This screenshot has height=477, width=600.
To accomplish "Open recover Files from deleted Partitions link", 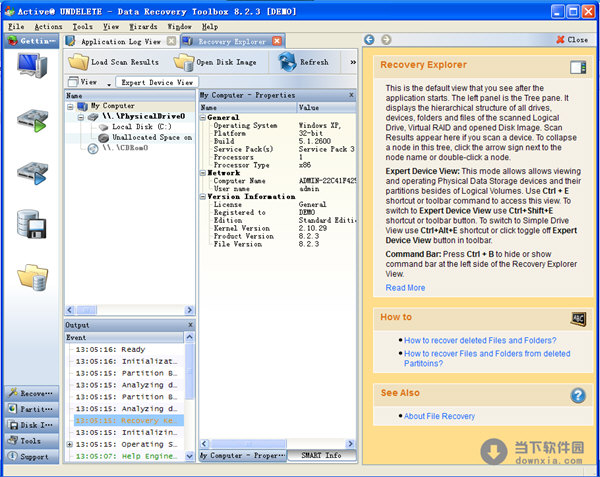I will pyautogui.click(x=487, y=358).
